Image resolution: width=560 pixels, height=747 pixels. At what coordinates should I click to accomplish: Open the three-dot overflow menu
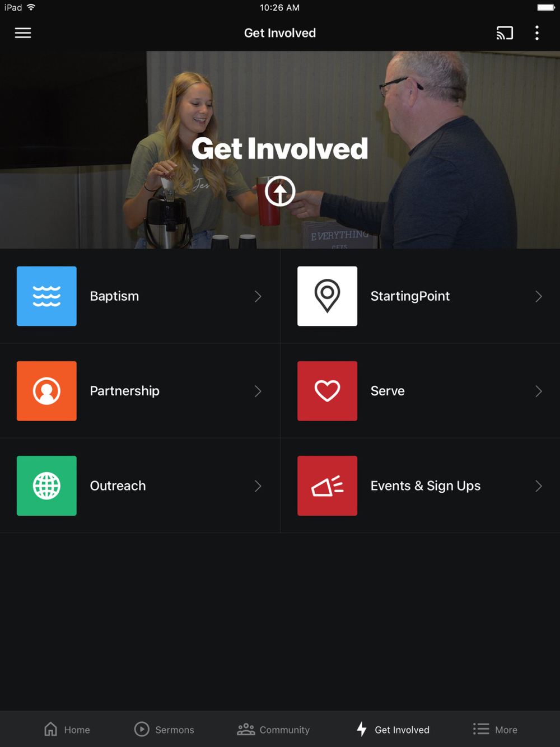537,33
